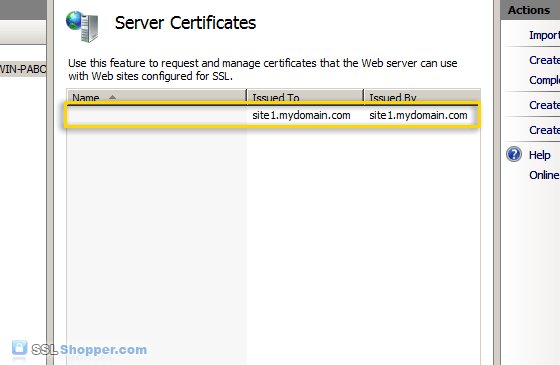This screenshot has height=365, width=560.
Task: Select Issued By cell site1.mydomain.com
Action: tap(418, 115)
